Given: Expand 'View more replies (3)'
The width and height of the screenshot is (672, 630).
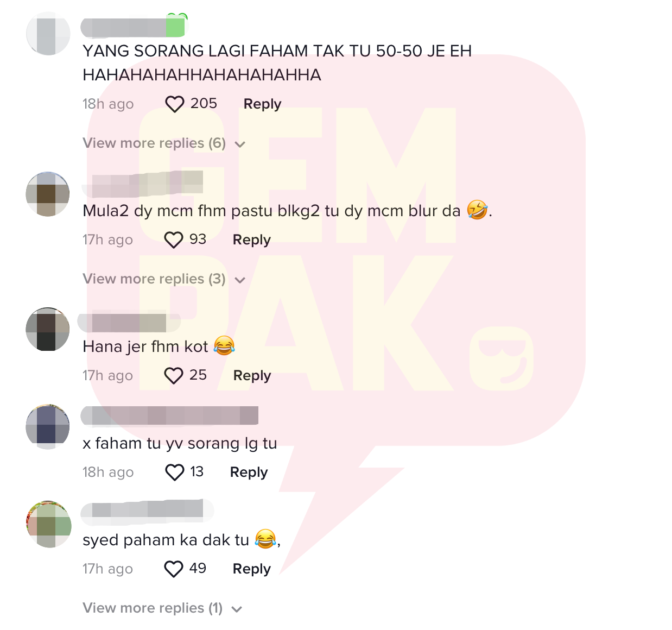Looking at the screenshot, I should (x=164, y=279).
